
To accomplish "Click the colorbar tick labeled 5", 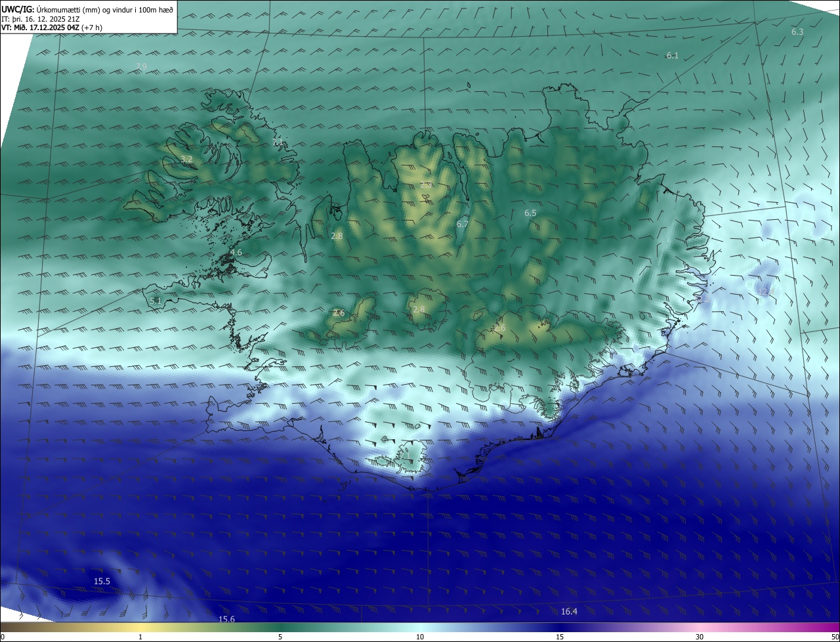I will point(280,637).
